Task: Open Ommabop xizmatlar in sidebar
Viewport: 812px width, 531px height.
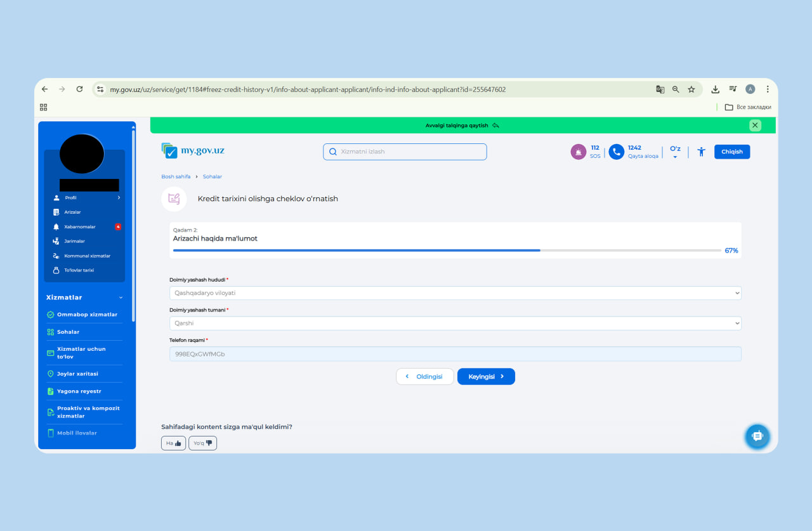Action: pyautogui.click(x=87, y=315)
